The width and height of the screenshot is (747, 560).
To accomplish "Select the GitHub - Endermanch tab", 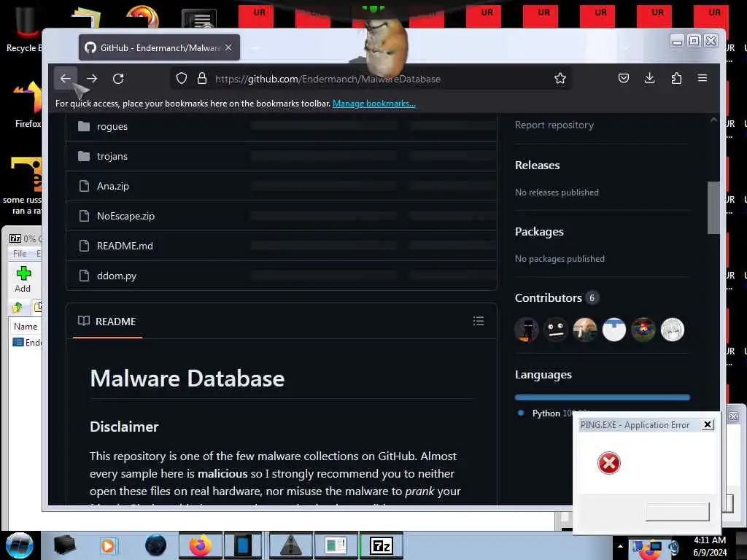I will point(159,47).
